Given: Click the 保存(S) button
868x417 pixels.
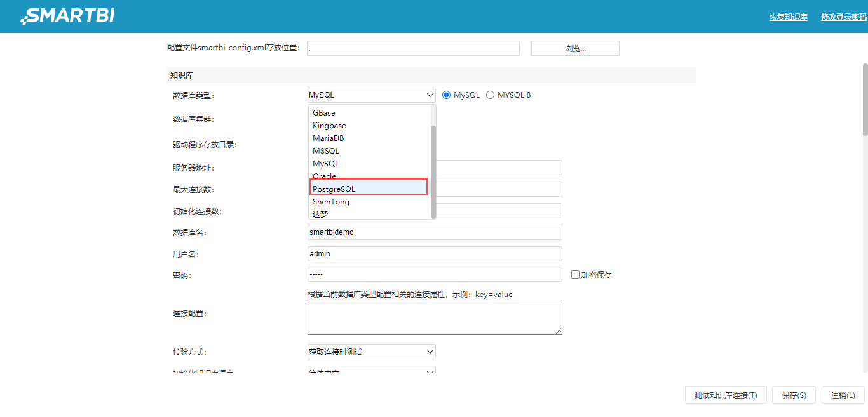Looking at the screenshot, I should [x=794, y=395].
